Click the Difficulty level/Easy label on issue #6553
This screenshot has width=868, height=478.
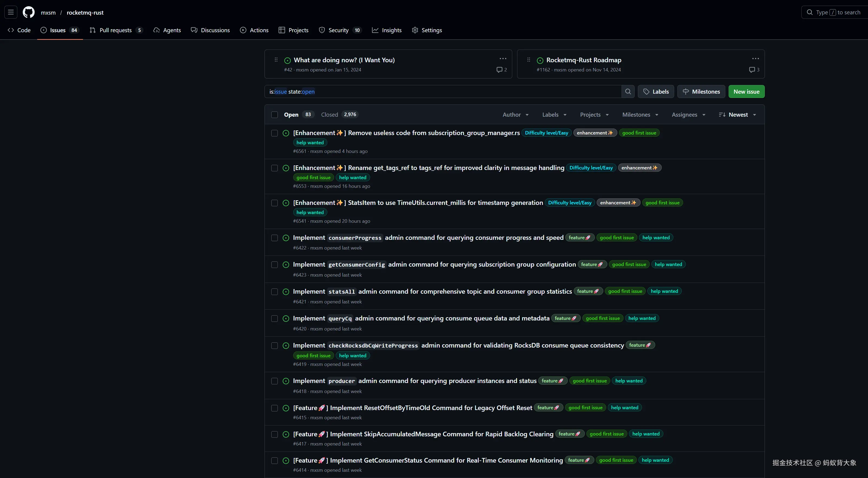coord(591,168)
